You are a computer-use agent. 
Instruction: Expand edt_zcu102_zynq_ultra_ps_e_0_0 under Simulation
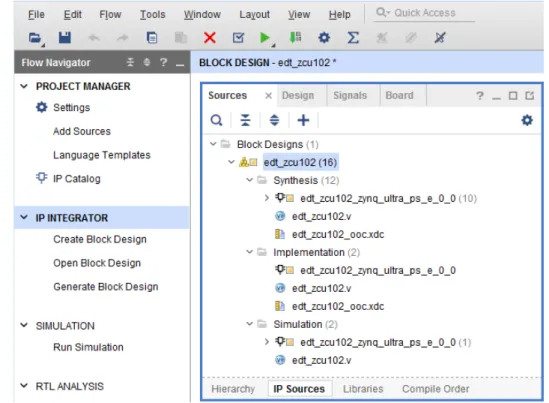pos(266,342)
